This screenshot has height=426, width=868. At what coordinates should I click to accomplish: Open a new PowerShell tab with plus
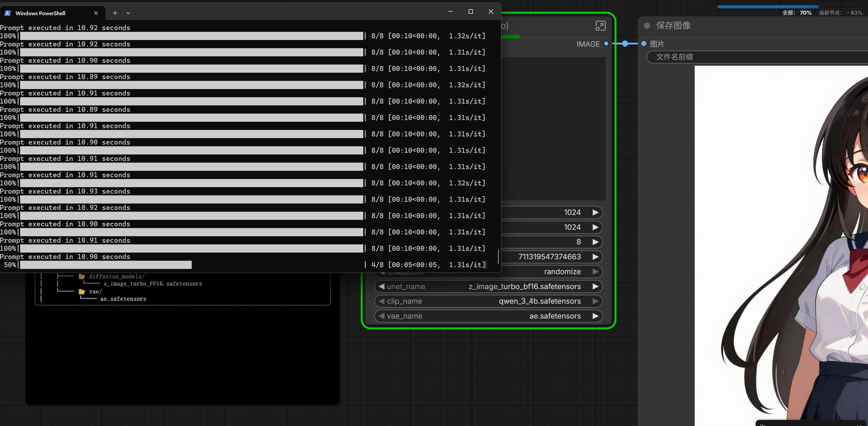click(x=115, y=13)
